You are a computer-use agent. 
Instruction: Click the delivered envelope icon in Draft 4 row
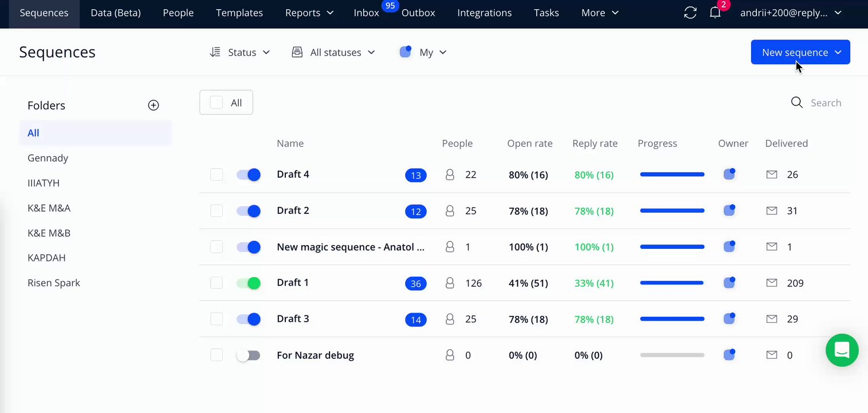772,174
